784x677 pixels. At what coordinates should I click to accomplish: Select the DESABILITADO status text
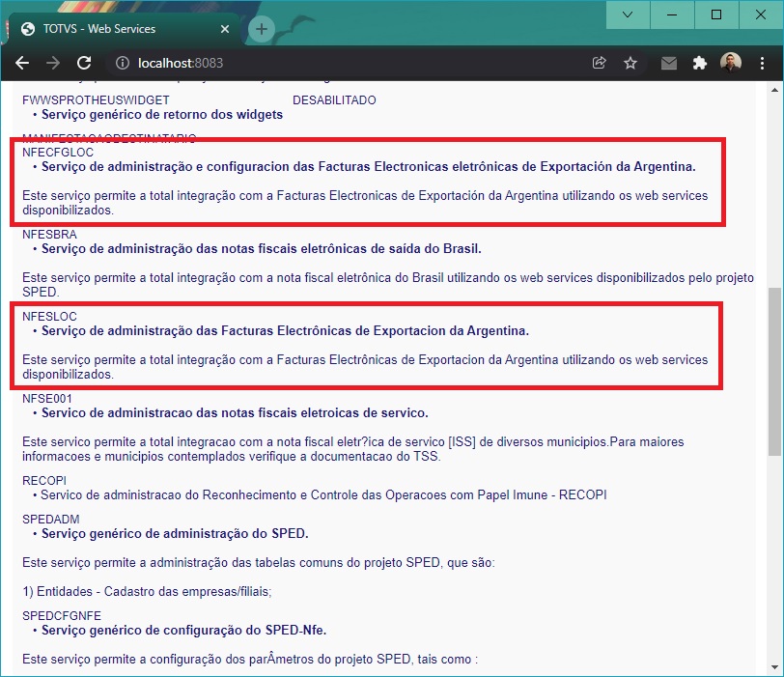334,100
